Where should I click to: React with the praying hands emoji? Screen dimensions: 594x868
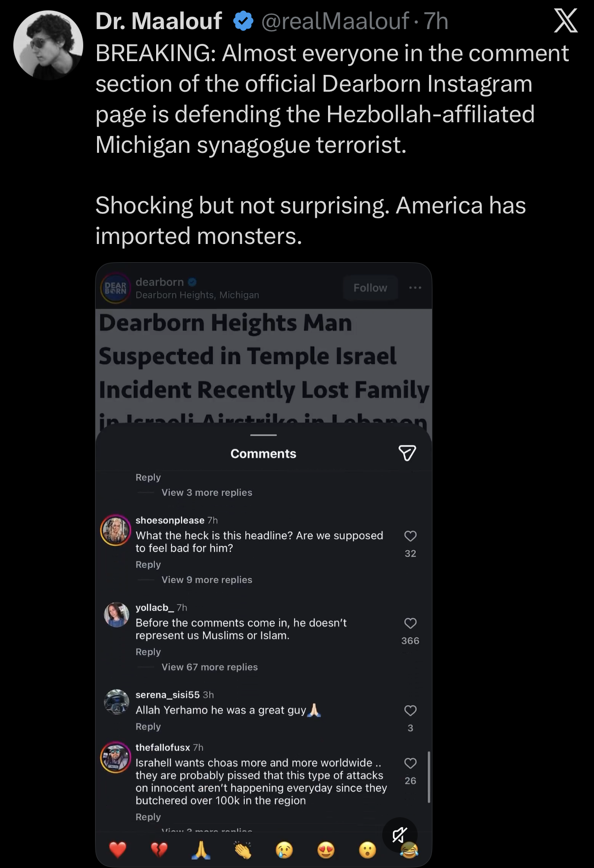[x=200, y=849]
